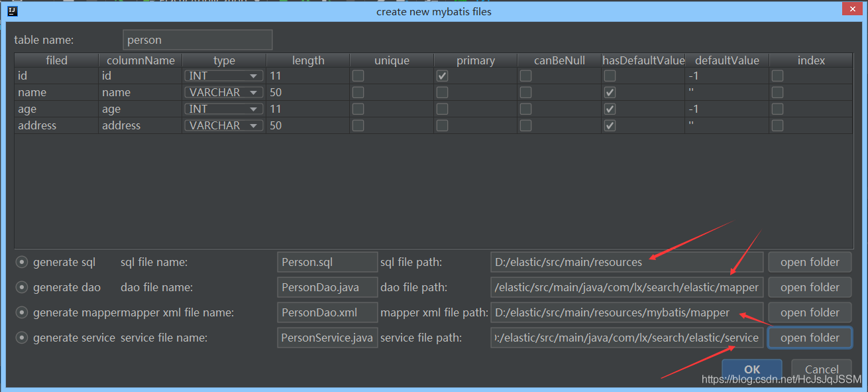
Task: Open type dropdown for address row
Action: coord(223,126)
